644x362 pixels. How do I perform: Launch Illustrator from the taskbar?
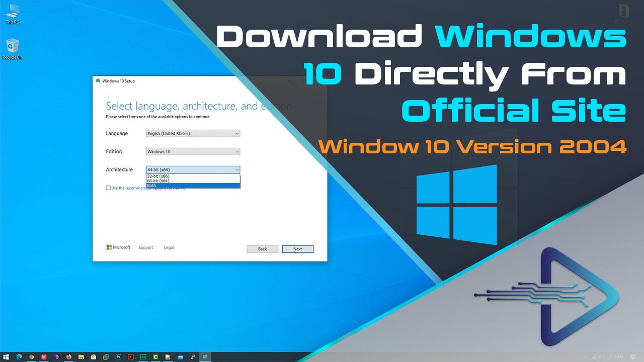coord(131,357)
